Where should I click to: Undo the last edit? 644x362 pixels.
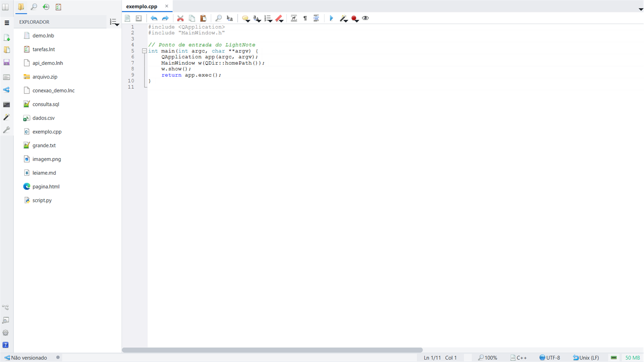(x=154, y=18)
